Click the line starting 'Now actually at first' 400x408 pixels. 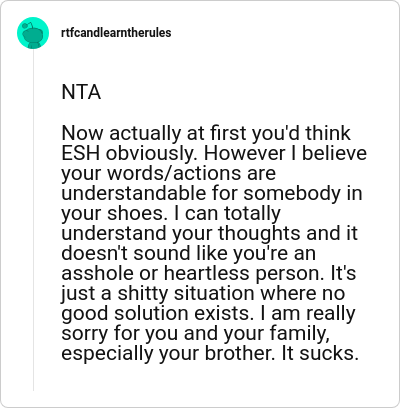pyautogui.click(x=206, y=133)
